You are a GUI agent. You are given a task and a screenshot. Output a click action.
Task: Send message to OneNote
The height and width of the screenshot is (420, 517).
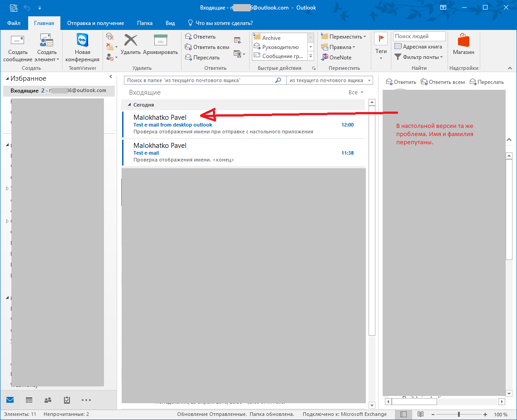click(x=336, y=57)
